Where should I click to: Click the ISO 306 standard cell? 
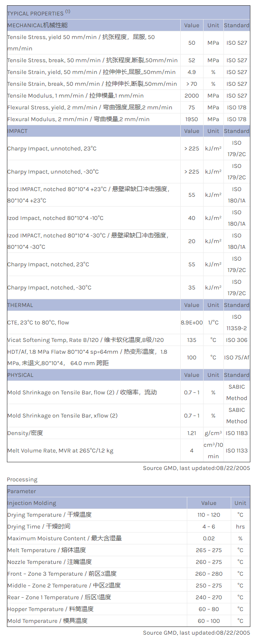(x=236, y=340)
